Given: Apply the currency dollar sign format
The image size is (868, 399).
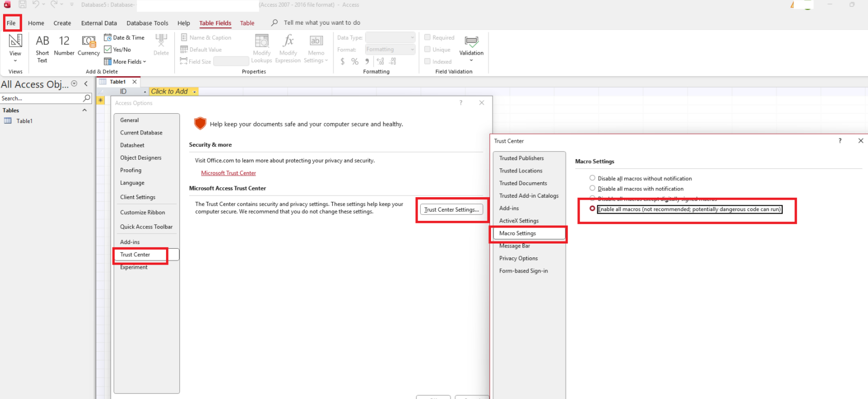Looking at the screenshot, I should click(342, 61).
